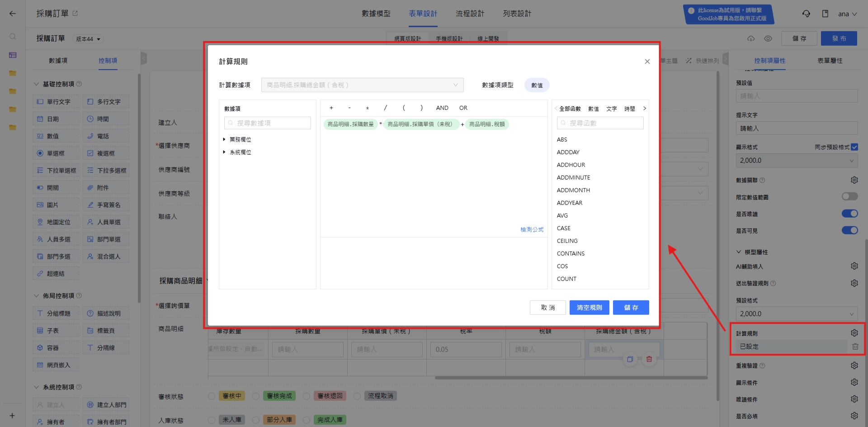This screenshot has height=427, width=868.
Task: Close the 計算規則 dialog
Action: click(647, 62)
